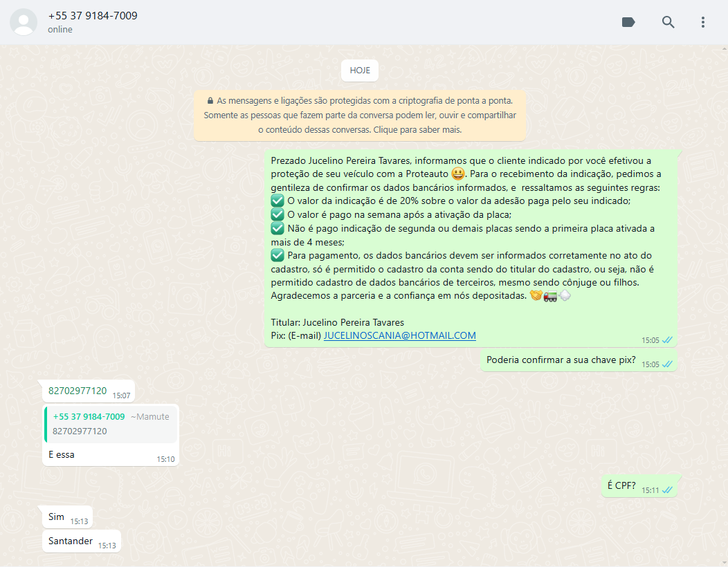Viewport: 728px width, 567px height.
Task: Click the 82702977120 number link
Action: tap(78, 391)
